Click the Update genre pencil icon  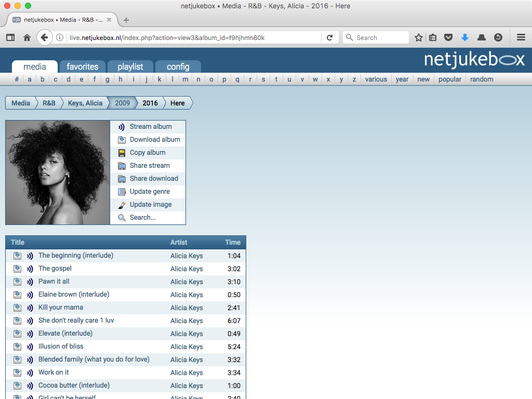point(121,191)
